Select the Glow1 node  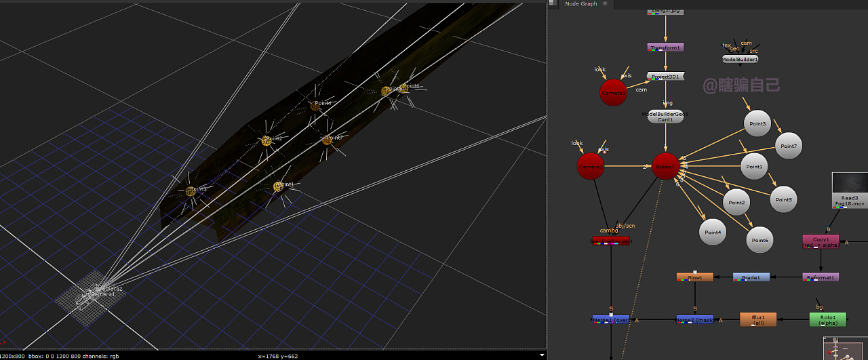[x=695, y=277]
